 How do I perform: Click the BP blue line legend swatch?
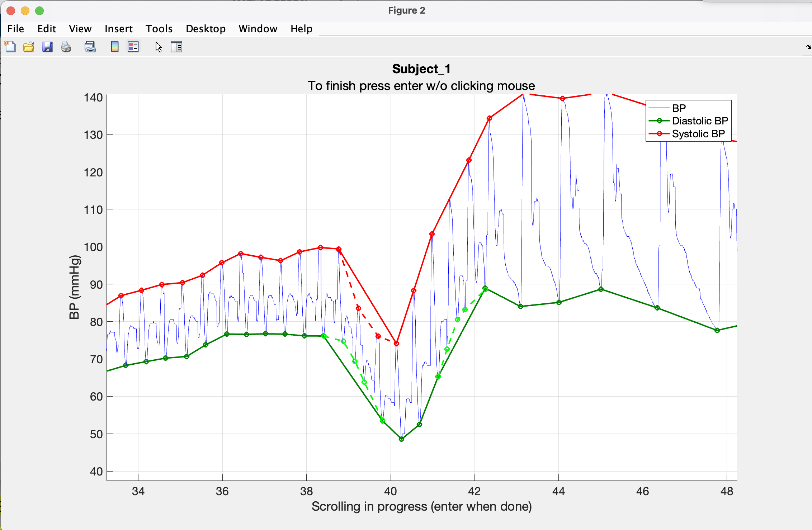(x=659, y=108)
